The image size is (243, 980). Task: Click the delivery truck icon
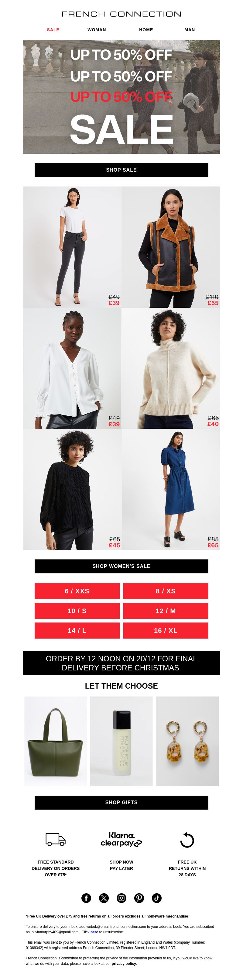point(56,839)
